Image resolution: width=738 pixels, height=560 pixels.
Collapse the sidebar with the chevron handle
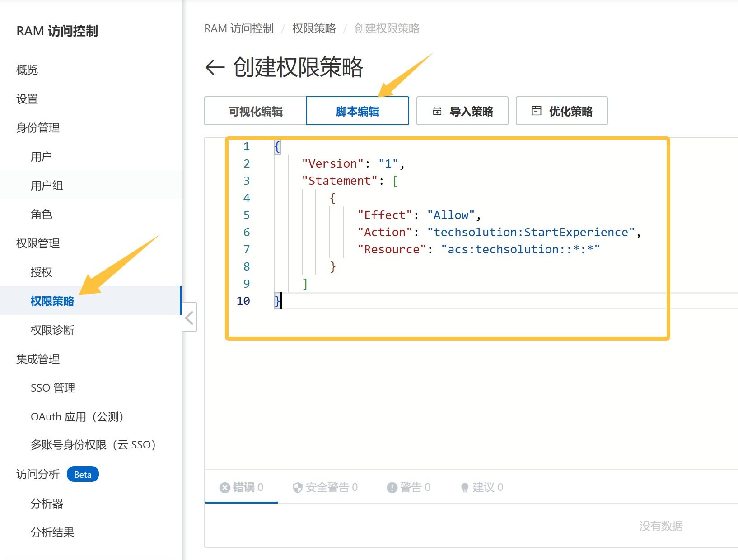[190, 317]
